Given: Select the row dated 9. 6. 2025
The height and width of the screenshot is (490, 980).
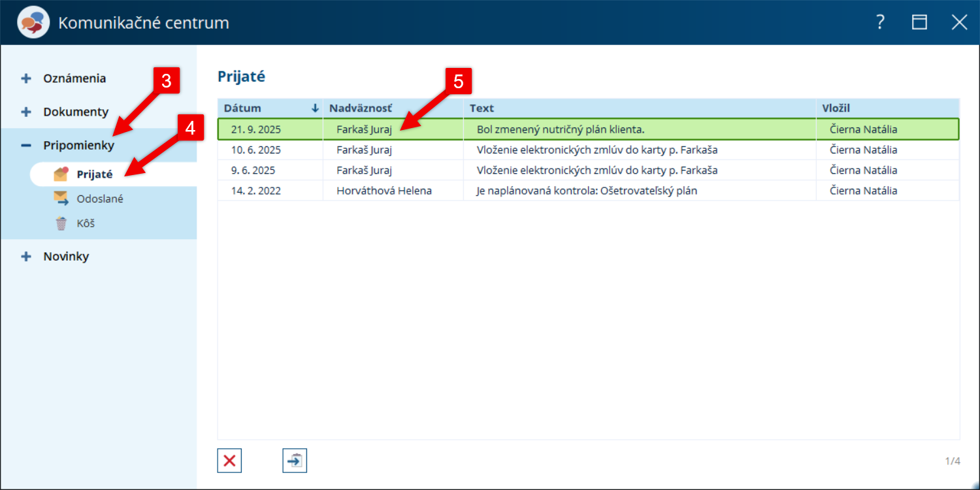Looking at the screenshot, I should 588,171.
